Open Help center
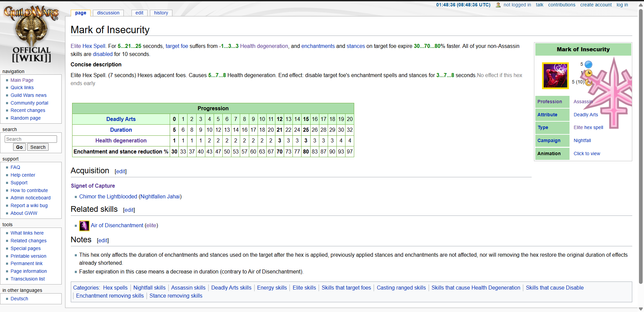Viewport: 644px width, 312px height. (23, 175)
